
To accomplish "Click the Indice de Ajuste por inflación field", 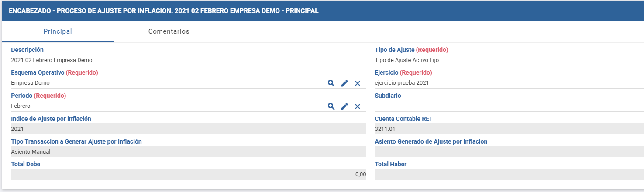I will [188, 129].
